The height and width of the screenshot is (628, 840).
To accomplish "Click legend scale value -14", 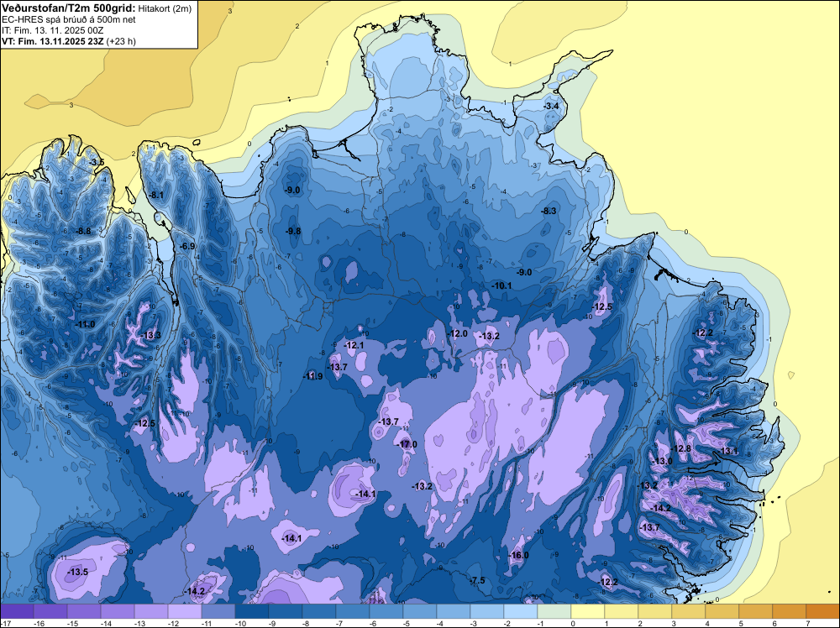I will (106, 624).
